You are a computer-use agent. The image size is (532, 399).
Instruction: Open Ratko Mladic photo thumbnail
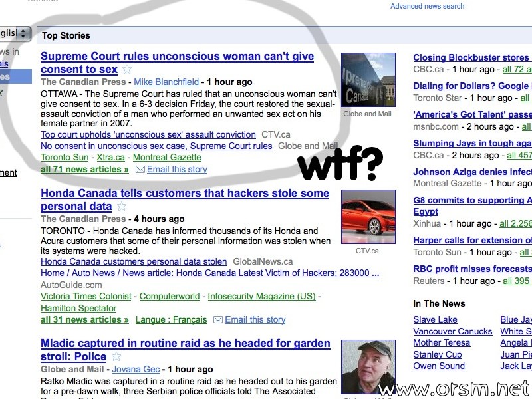[368, 368]
